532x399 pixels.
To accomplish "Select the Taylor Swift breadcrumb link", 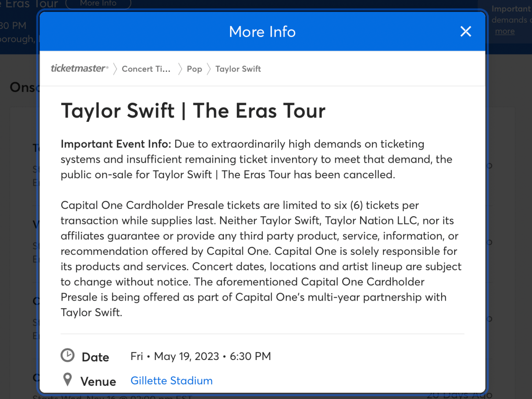I will click(238, 69).
